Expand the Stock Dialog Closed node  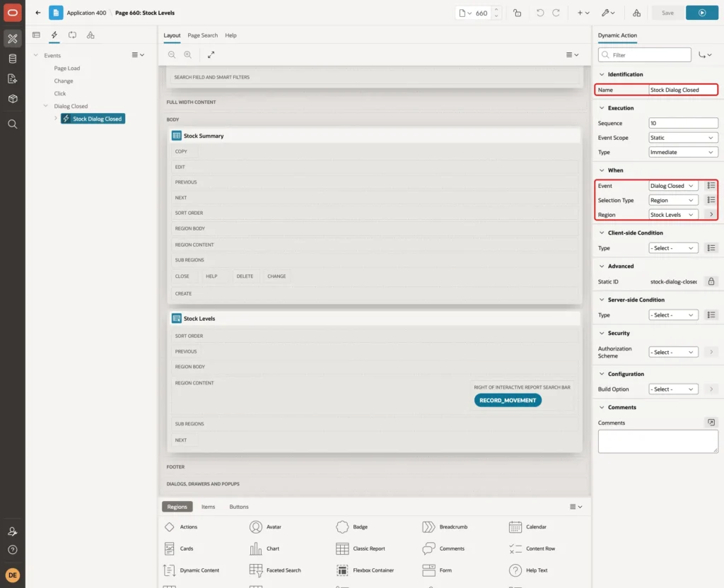coord(55,119)
